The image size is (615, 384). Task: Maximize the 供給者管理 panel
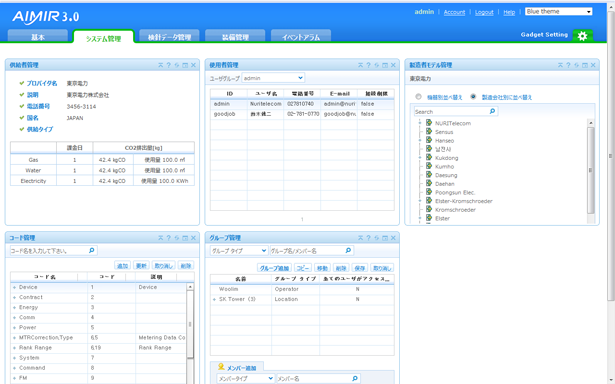pos(185,65)
